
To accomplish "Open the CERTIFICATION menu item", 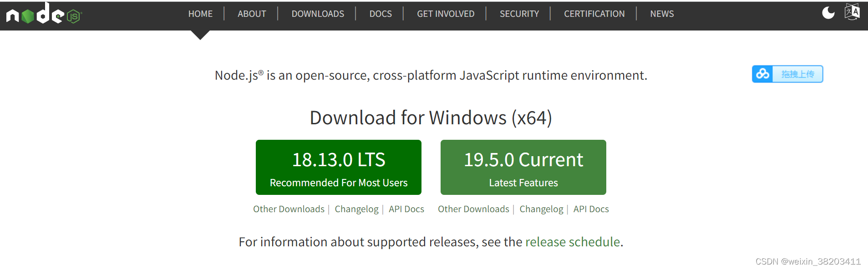I will [594, 14].
